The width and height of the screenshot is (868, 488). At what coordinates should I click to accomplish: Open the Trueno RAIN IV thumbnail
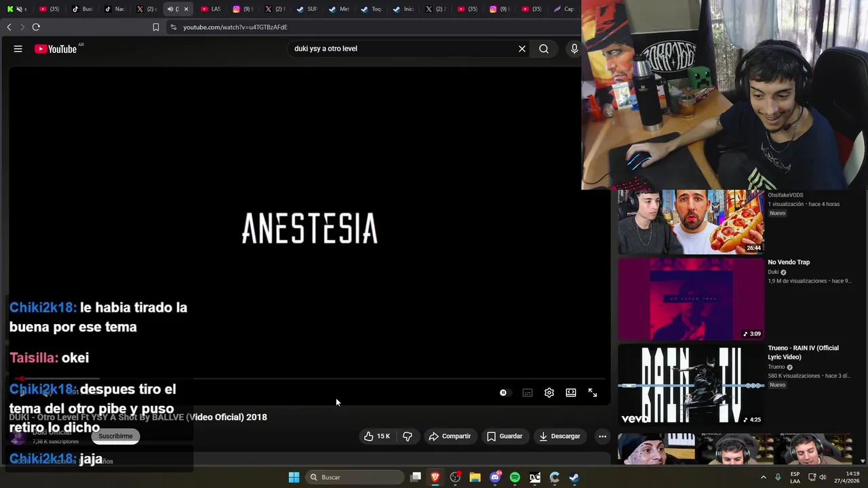point(691,385)
